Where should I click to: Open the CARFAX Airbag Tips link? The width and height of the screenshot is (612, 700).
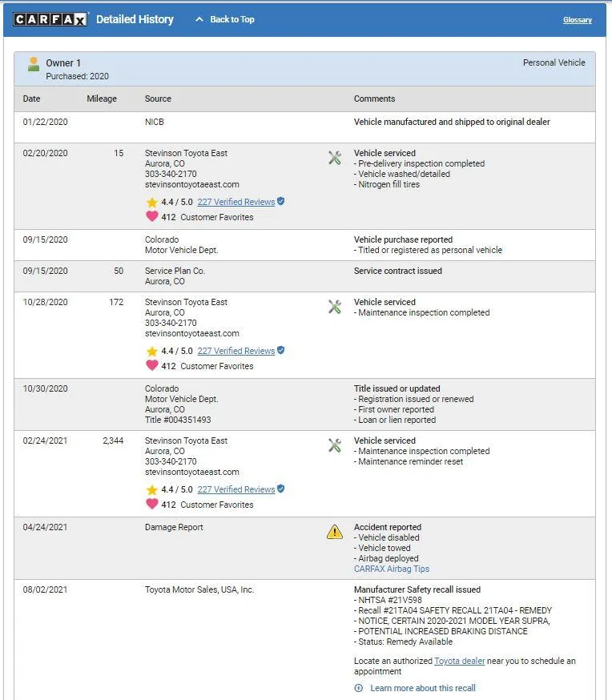coord(392,569)
